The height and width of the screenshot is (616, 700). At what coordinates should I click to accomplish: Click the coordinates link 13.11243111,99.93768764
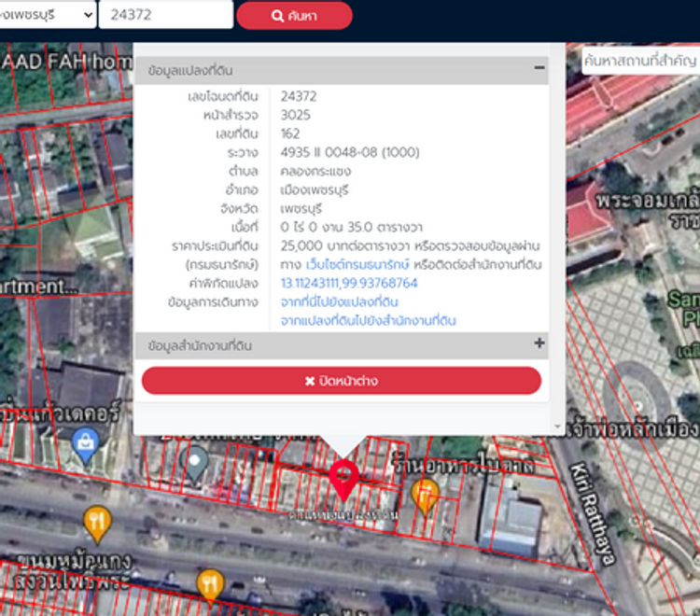click(349, 283)
